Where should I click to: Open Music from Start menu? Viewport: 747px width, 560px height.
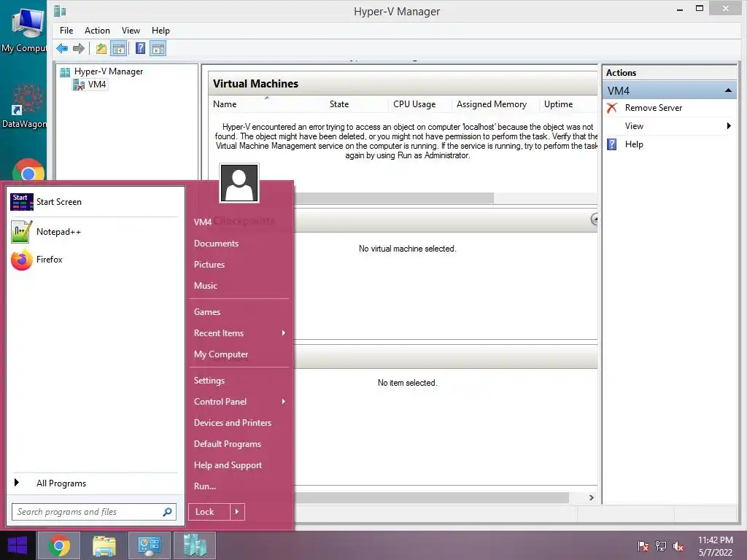tap(205, 286)
